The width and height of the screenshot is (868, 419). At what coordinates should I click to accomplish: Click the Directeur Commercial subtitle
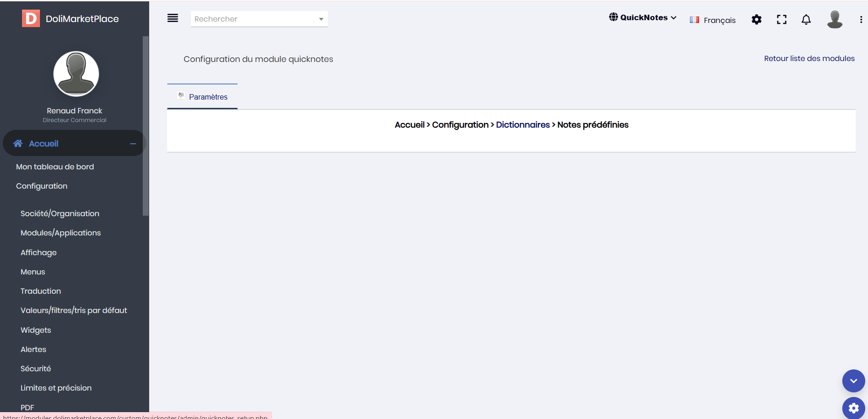click(x=74, y=120)
